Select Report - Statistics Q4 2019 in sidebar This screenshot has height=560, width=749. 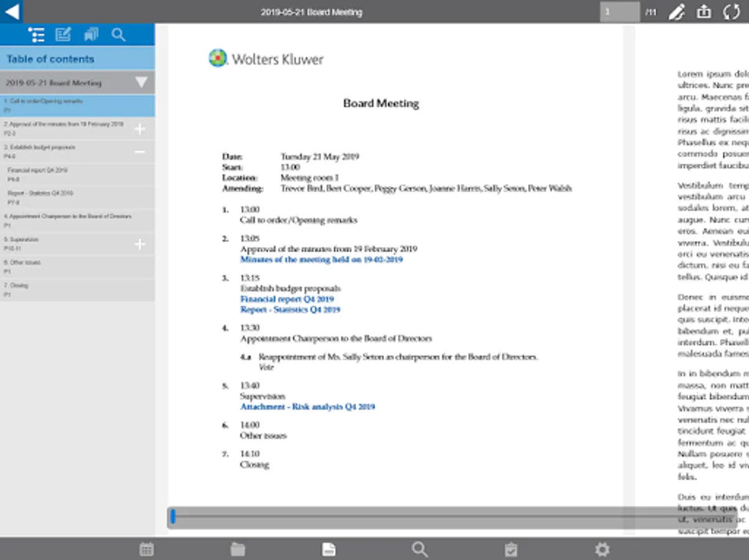(77, 198)
